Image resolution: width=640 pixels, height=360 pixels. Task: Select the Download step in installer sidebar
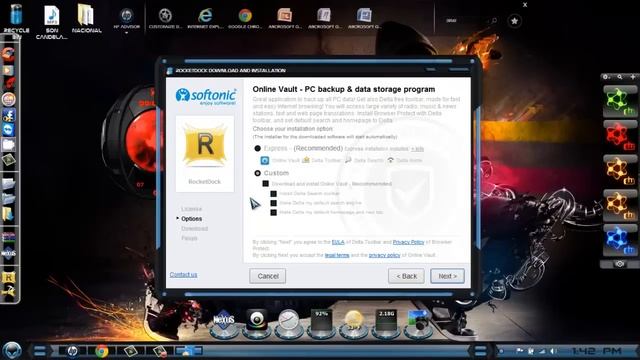(x=194, y=229)
